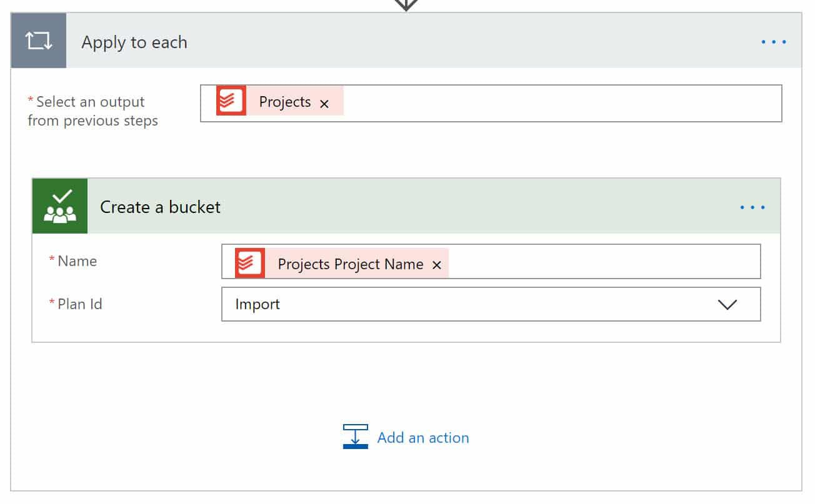This screenshot has height=504, width=815.
Task: Click the connector arrow above Apply to each
Action: click(406, 5)
